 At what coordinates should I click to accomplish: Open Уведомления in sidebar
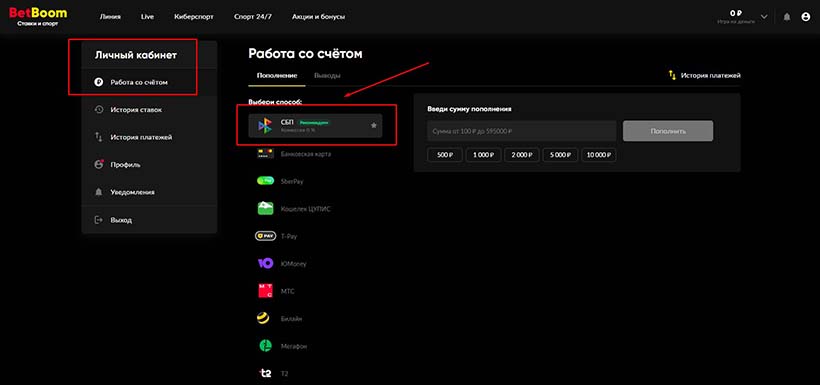[149, 192]
